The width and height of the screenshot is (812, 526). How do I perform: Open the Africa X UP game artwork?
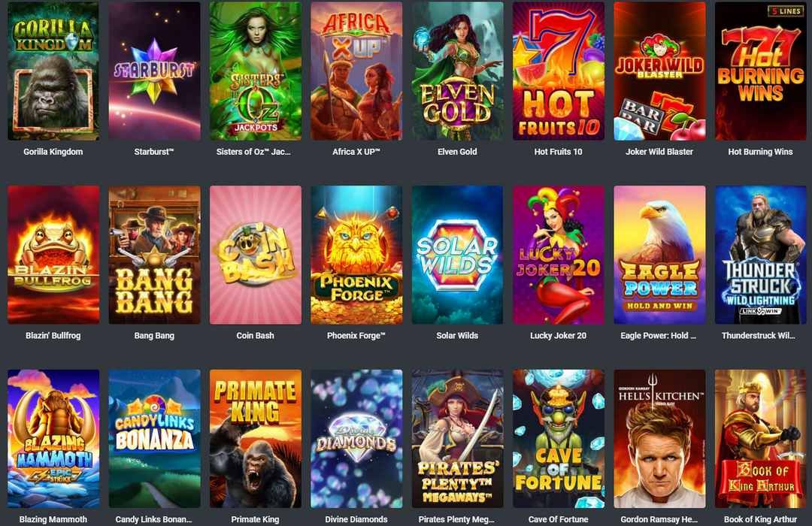(x=356, y=71)
